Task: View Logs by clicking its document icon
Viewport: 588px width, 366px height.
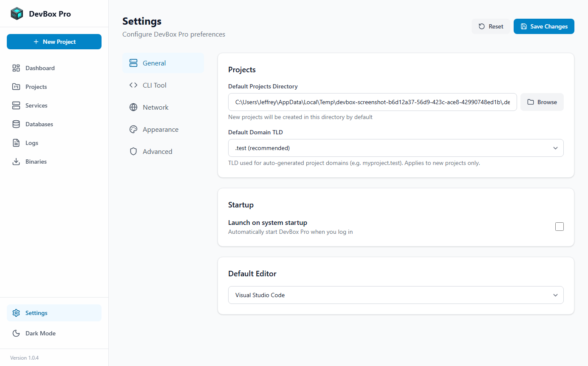Action: point(16,143)
